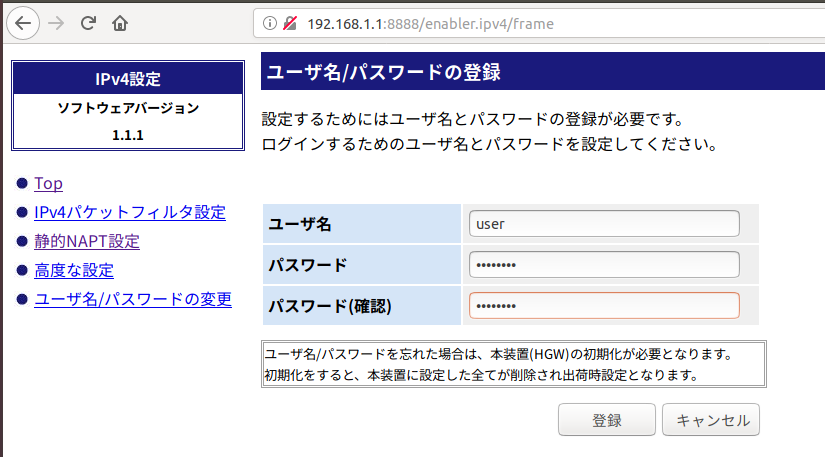The width and height of the screenshot is (825, 457).
Task: Reload the router settings page
Action: tap(88, 23)
